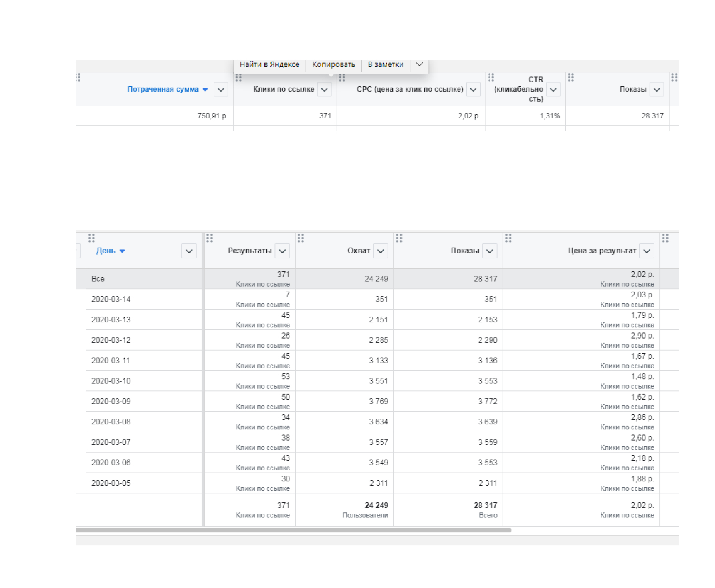Open dropdown for CTR column header
This screenshot has height=588, width=715.
[553, 89]
